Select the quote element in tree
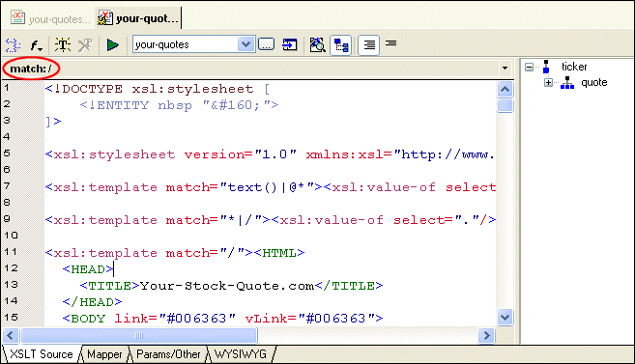 coord(594,82)
